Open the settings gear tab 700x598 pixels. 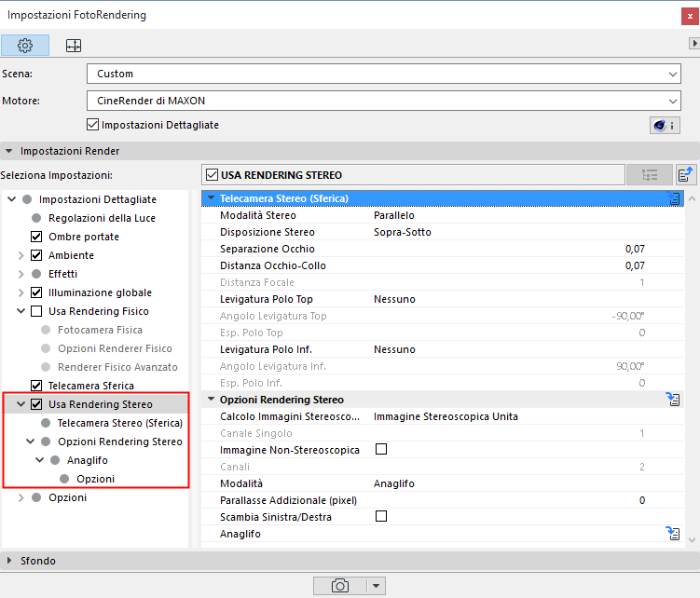pyautogui.click(x=25, y=45)
